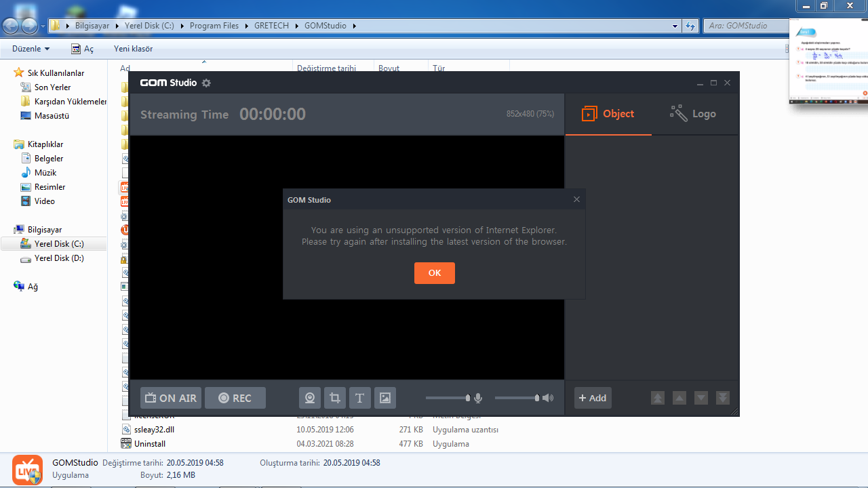868x488 pixels.
Task: Switch to the Logo tab
Action: click(x=693, y=114)
